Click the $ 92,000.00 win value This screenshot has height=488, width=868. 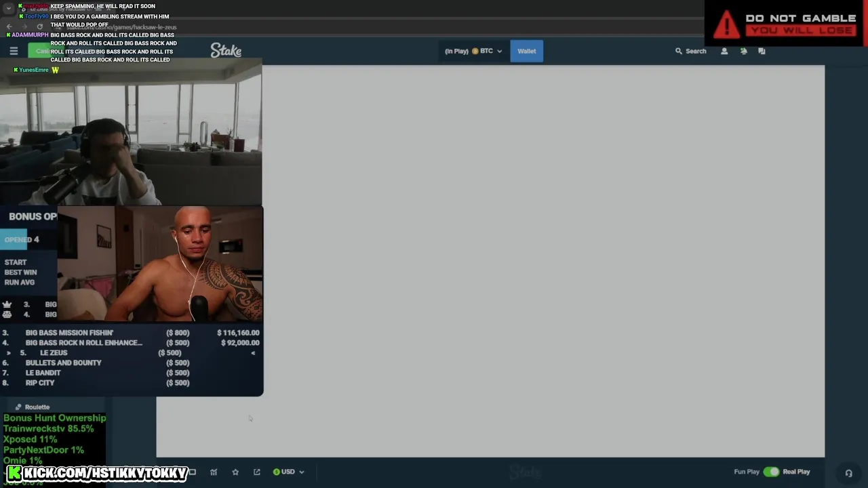(x=240, y=343)
